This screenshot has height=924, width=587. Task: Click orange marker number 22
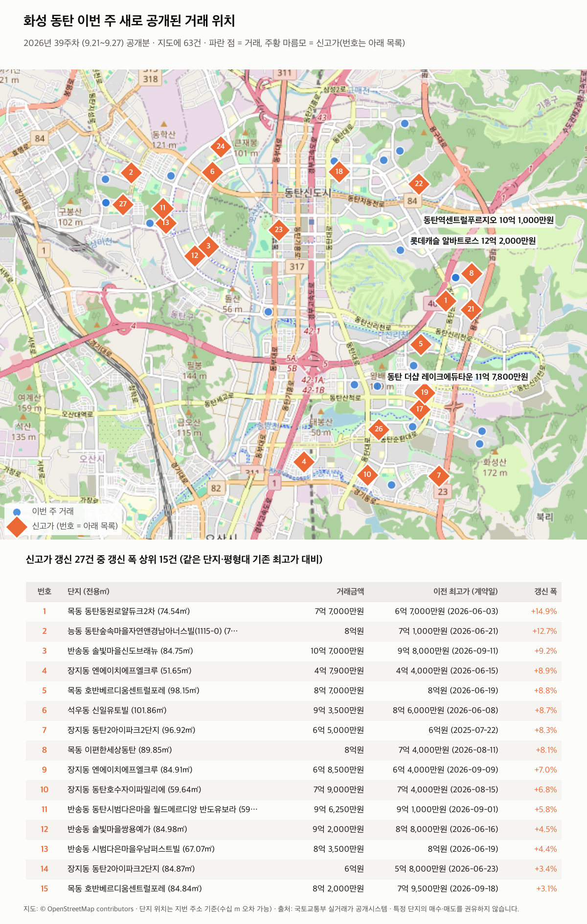click(x=419, y=184)
